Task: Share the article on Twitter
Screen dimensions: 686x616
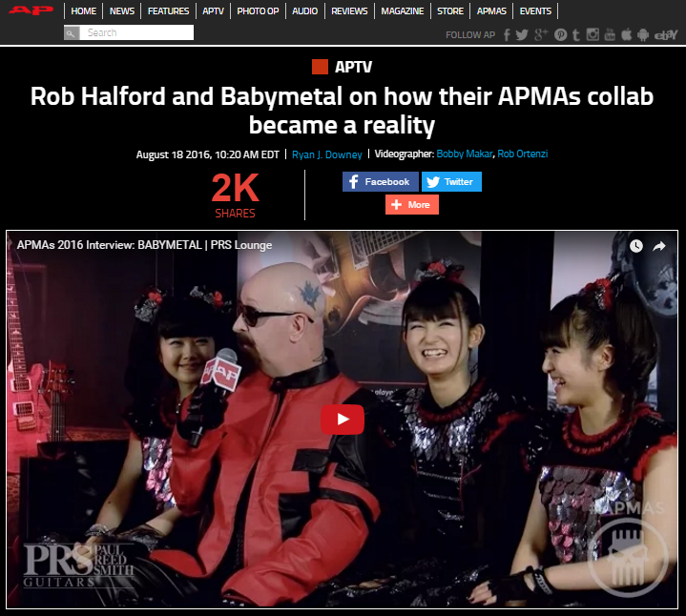Action: 451,181
